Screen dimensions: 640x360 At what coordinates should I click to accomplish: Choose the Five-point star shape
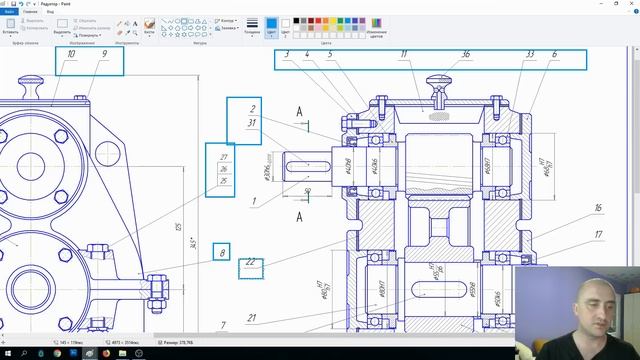[x=177, y=35]
